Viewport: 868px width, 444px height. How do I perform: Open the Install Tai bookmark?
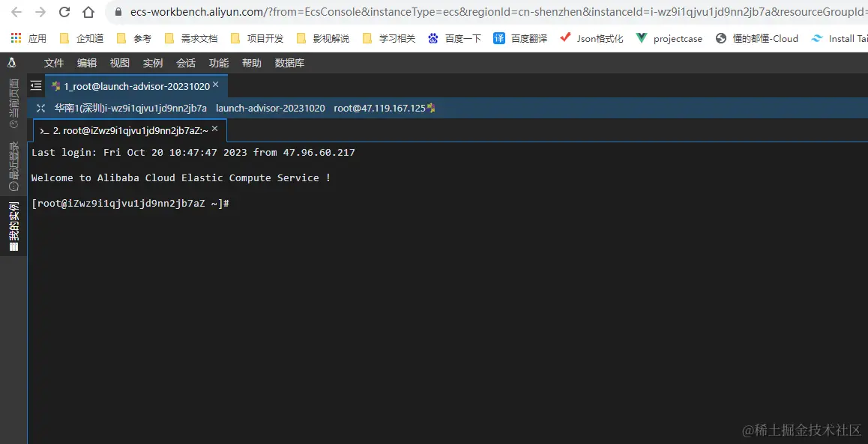tap(840, 38)
